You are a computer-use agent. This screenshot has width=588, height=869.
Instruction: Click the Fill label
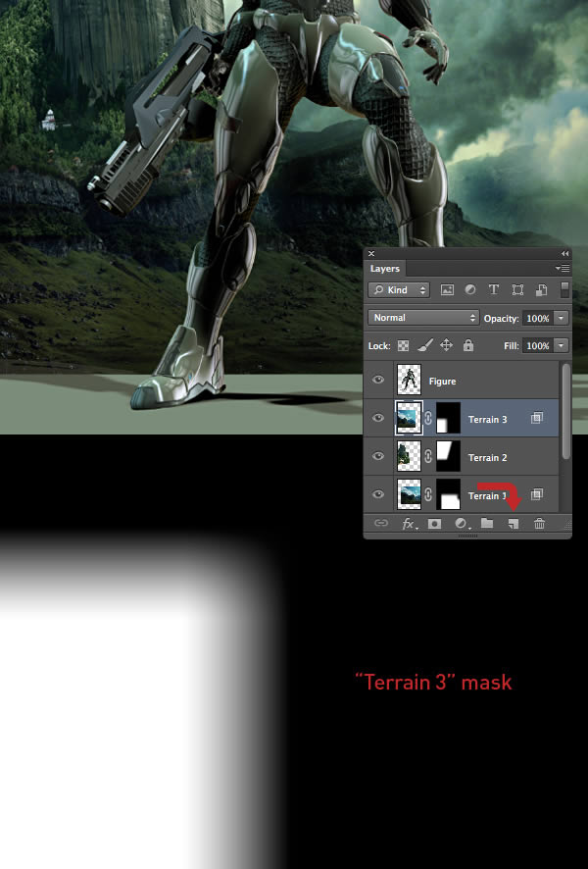(511, 346)
